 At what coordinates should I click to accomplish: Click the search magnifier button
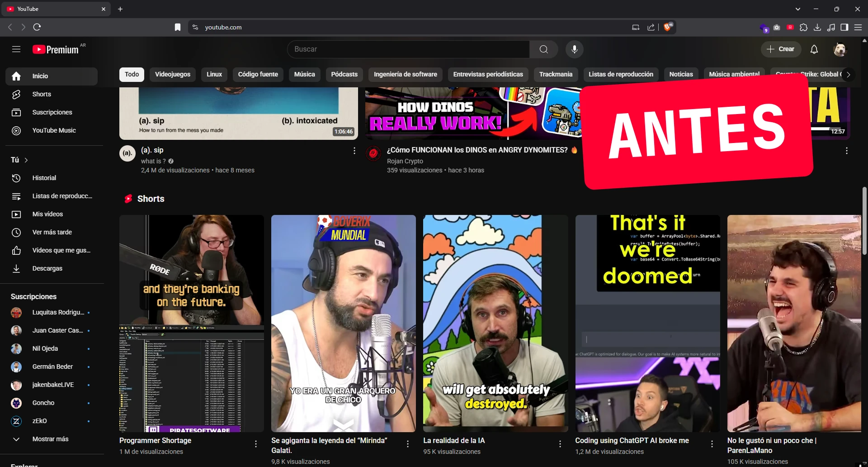tap(543, 49)
